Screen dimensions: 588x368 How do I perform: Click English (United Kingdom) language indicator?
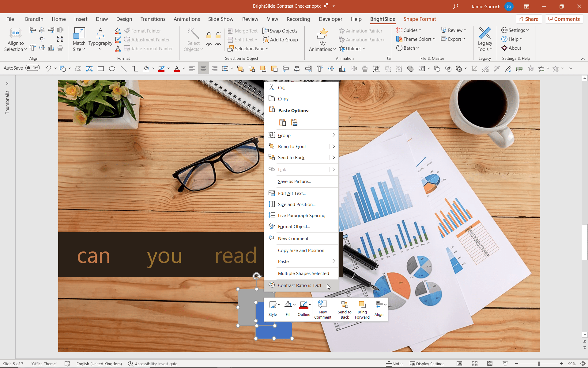pyautogui.click(x=99, y=364)
